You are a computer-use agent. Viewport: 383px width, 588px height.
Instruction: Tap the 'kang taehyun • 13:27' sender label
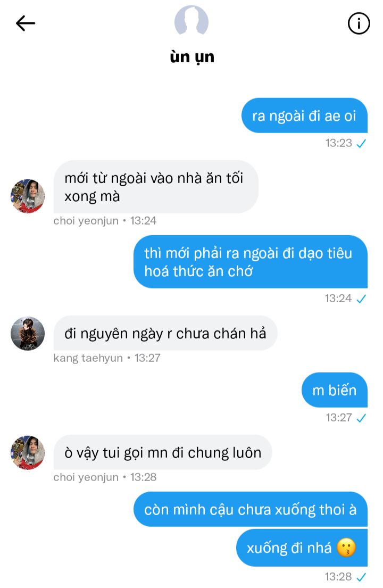coord(107,358)
